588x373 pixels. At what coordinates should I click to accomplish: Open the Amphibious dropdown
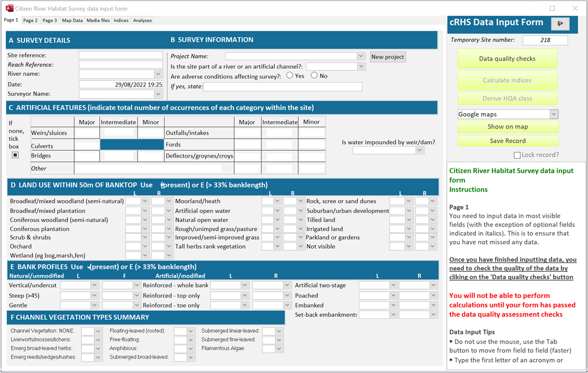tap(191, 348)
